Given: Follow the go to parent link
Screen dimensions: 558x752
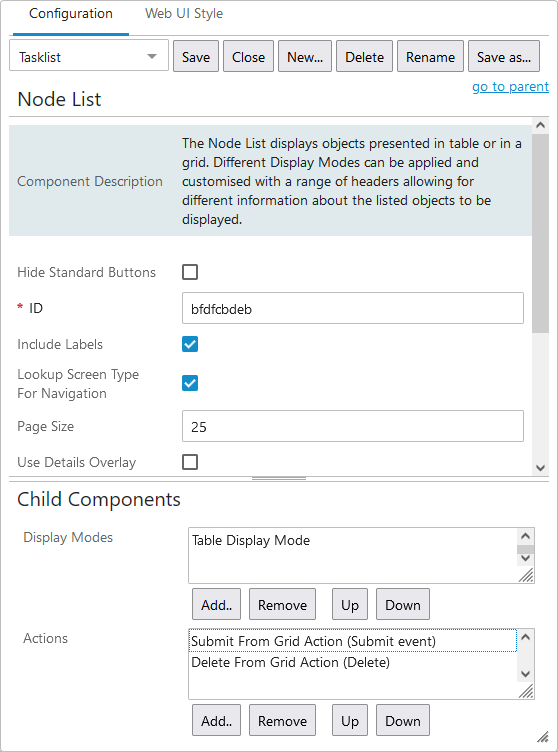Looking at the screenshot, I should click(x=511, y=87).
